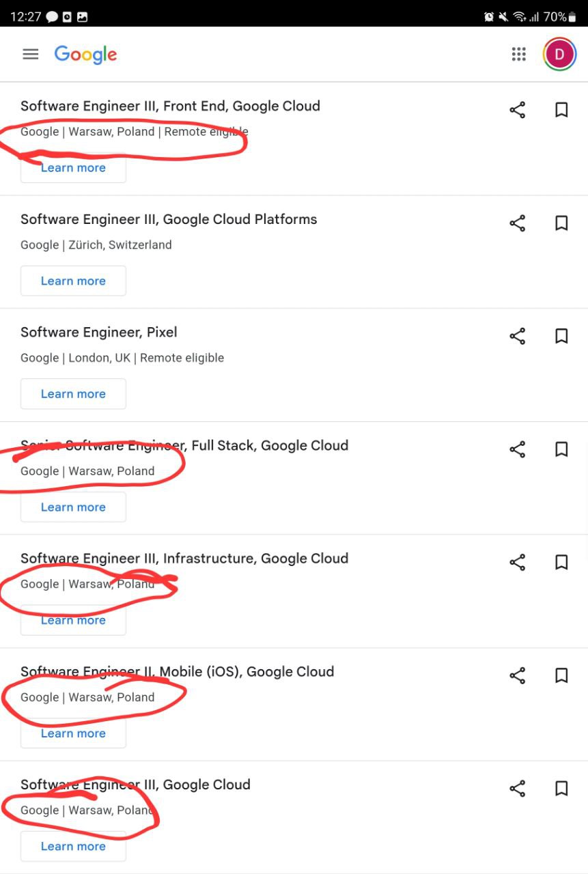Learn more about Mobile (iOS) role
This screenshot has height=874, width=588.
(73, 733)
